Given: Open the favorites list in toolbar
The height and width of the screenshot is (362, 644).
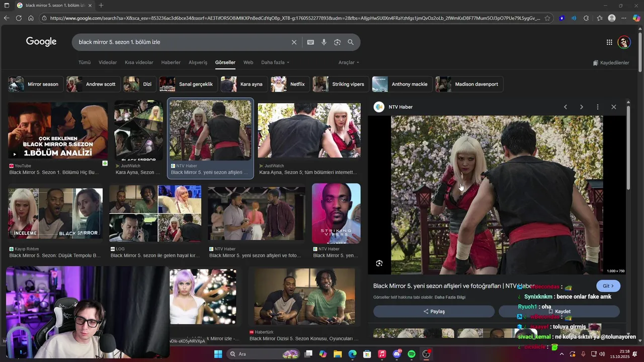Looking at the screenshot, I should click(600, 18).
